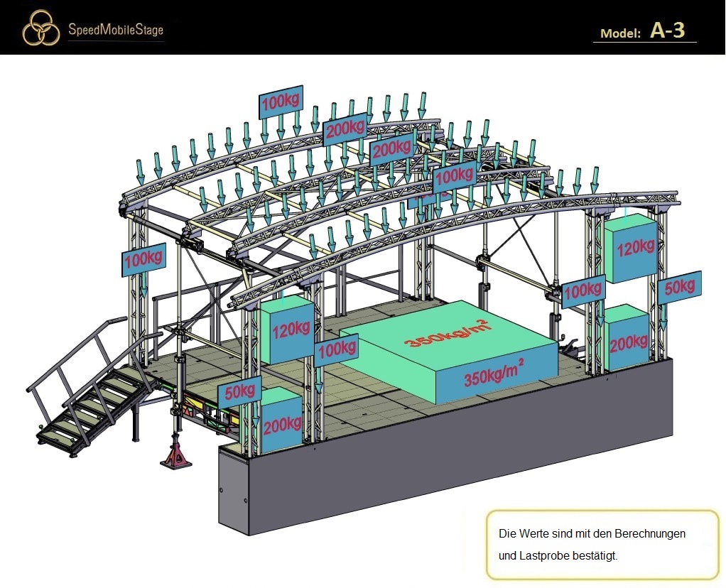
Task: Click the 100kg label on the right roof section
Action: (x=454, y=176)
